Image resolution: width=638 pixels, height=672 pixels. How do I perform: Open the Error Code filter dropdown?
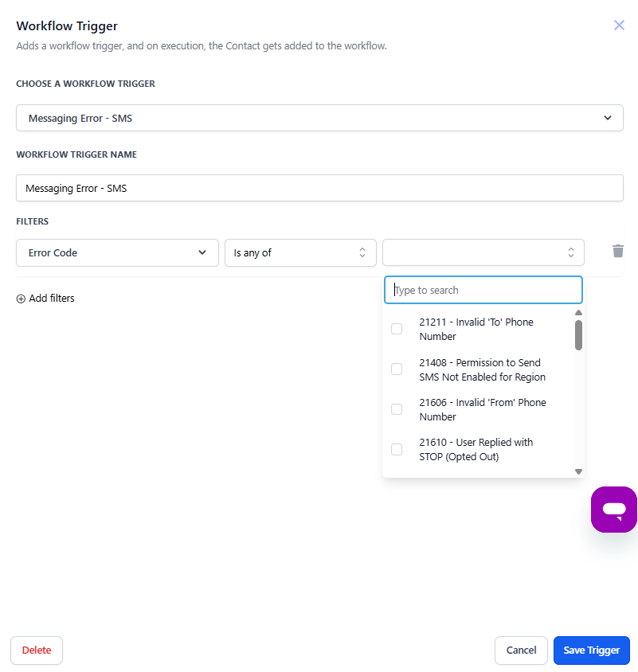pyautogui.click(x=117, y=252)
